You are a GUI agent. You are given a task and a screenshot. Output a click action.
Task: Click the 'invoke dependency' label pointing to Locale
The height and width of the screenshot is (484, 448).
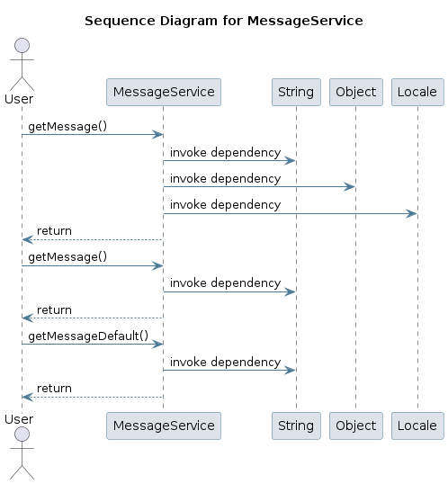tap(226, 205)
